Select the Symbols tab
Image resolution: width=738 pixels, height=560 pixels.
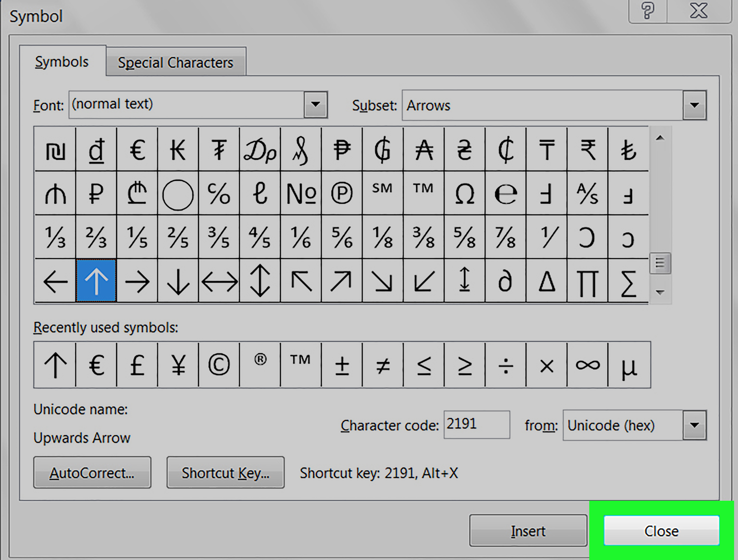click(62, 62)
